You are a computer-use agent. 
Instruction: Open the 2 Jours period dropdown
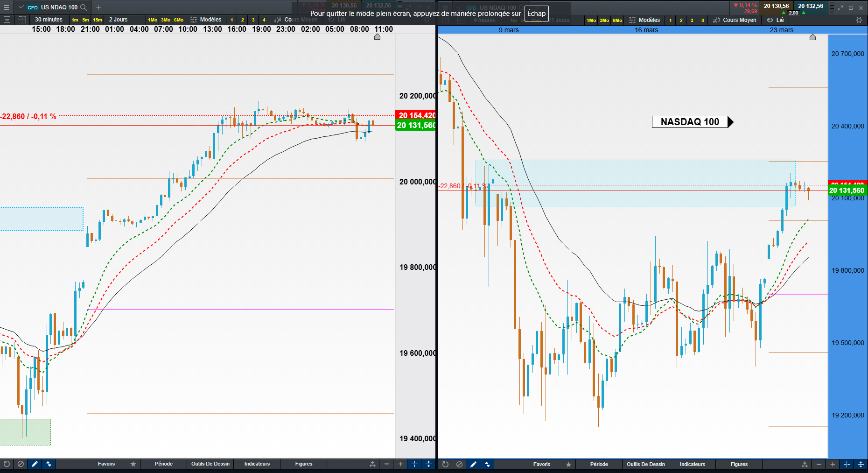click(118, 20)
